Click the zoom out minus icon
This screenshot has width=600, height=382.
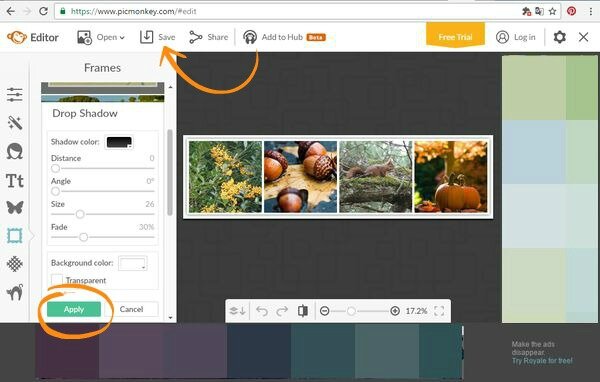(324, 311)
